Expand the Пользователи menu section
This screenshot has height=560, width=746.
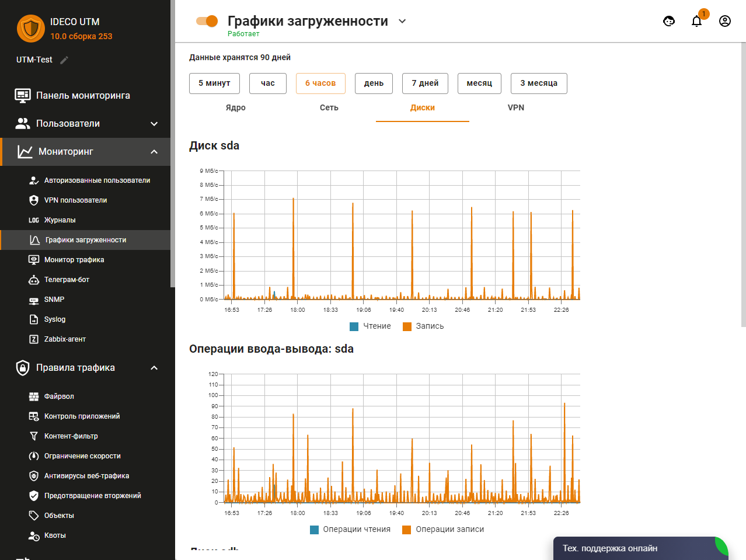coord(154,124)
